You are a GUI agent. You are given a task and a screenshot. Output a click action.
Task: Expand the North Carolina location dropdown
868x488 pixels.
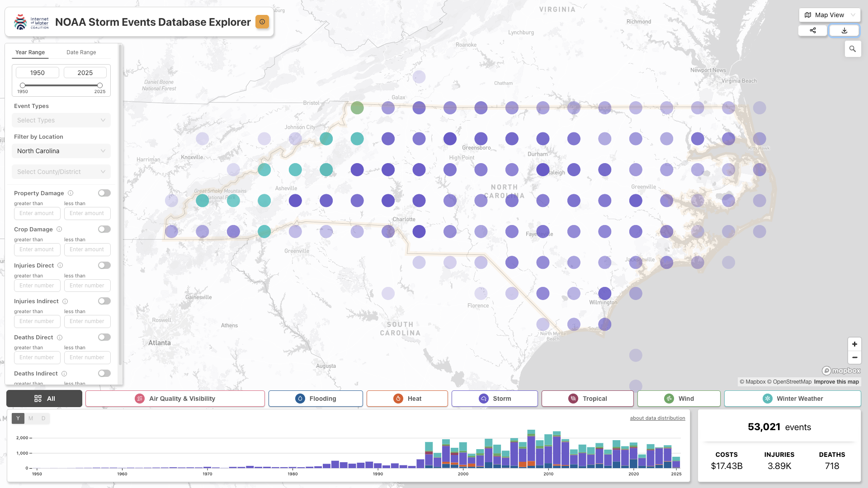(61, 151)
